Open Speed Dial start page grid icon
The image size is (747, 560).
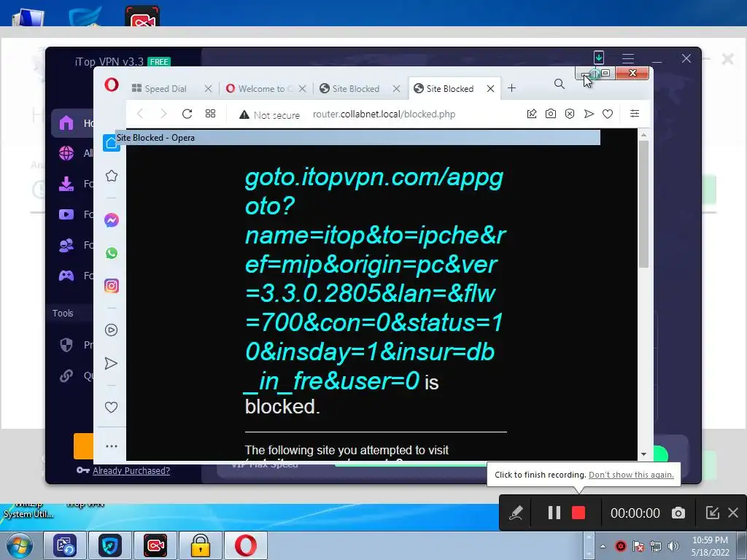pyautogui.click(x=211, y=114)
